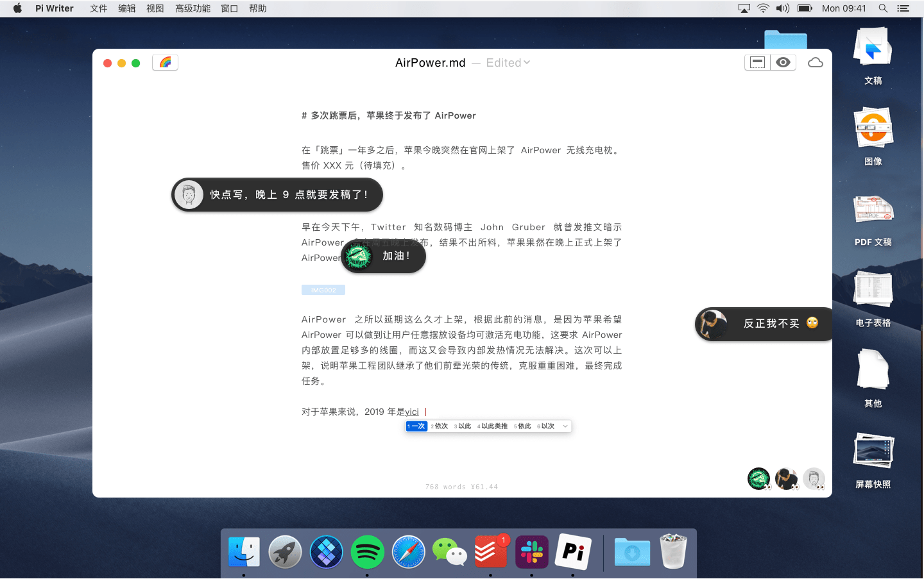Open Notification Center list icon
Viewport: 924px width, 579px height.
point(903,8)
